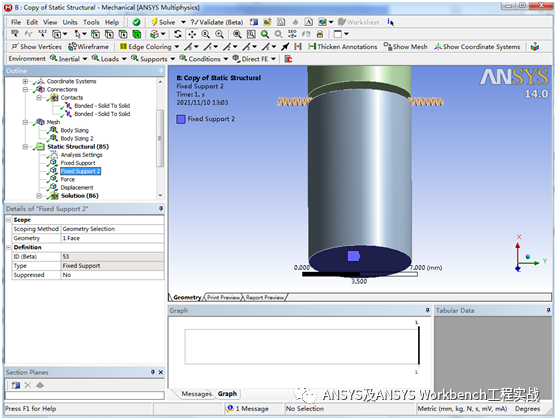The image size is (557, 420).
Task: Click the label annotation icon
Action: click(x=15, y=34)
